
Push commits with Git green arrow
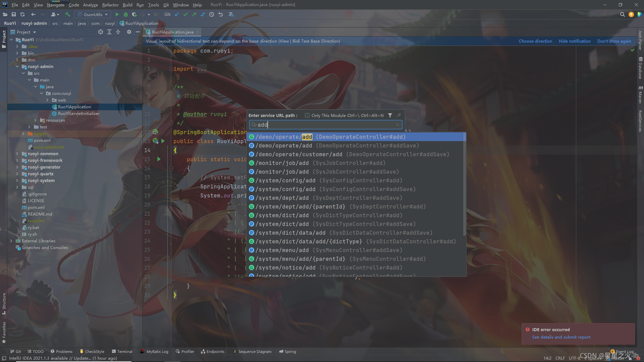tap(194, 14)
